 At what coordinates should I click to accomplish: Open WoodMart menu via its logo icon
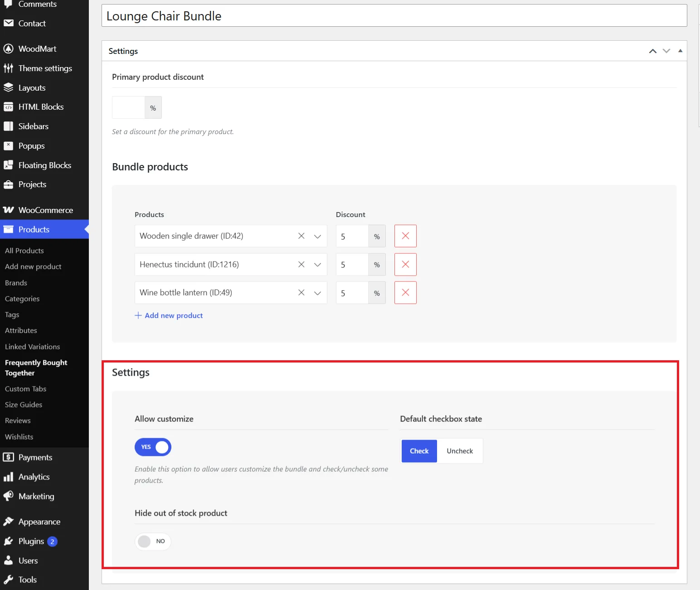(x=8, y=48)
